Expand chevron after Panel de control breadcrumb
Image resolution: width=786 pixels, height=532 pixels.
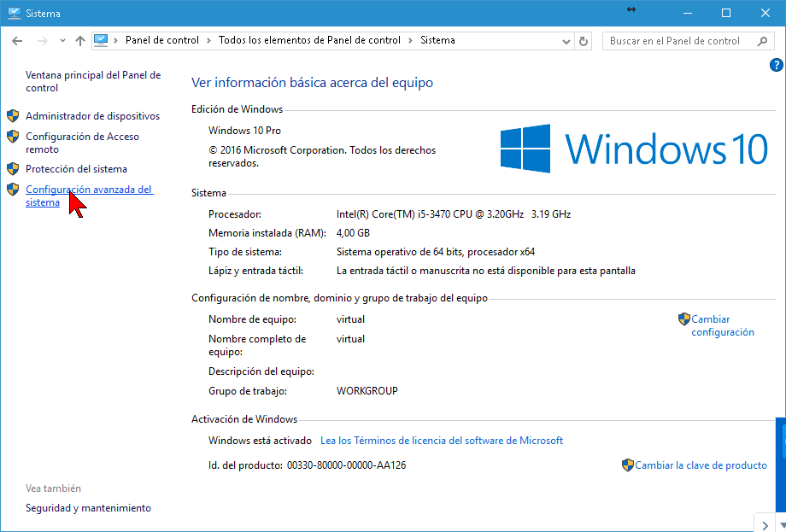209,41
